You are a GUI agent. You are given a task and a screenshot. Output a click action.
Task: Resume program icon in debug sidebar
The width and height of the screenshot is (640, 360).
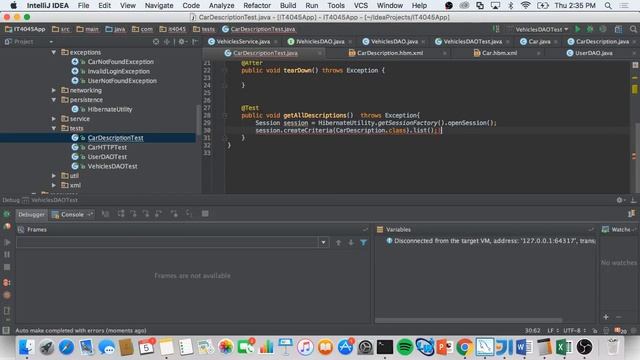click(x=7, y=242)
